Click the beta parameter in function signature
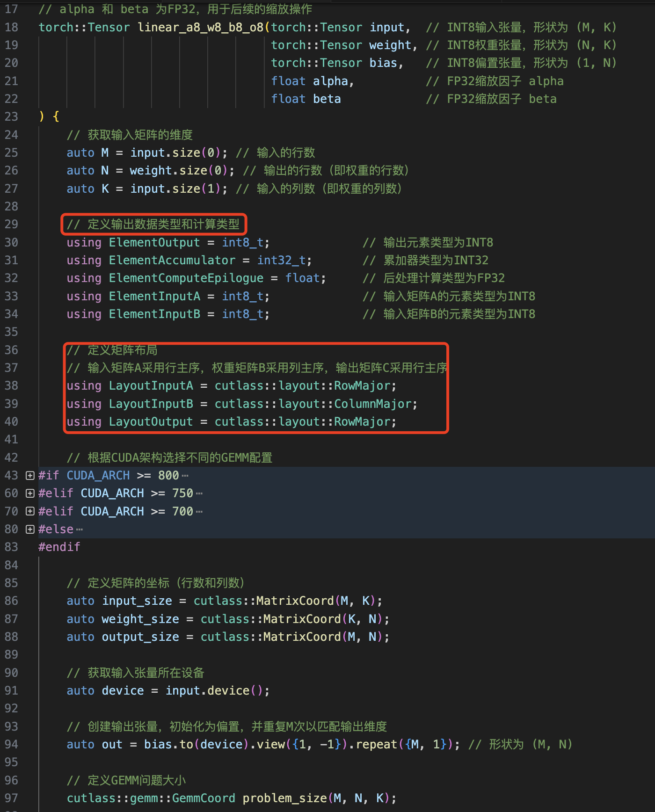This screenshot has height=812, width=655. coord(327,99)
